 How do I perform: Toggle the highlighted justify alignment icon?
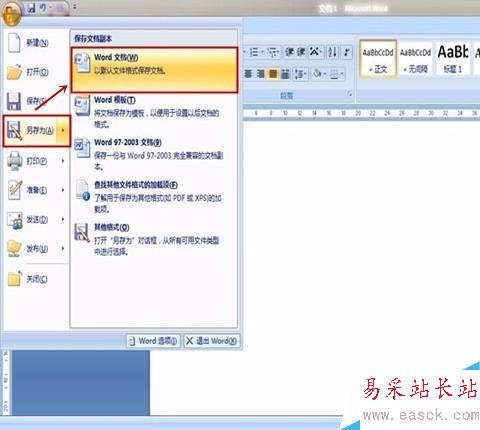[x=273, y=74]
